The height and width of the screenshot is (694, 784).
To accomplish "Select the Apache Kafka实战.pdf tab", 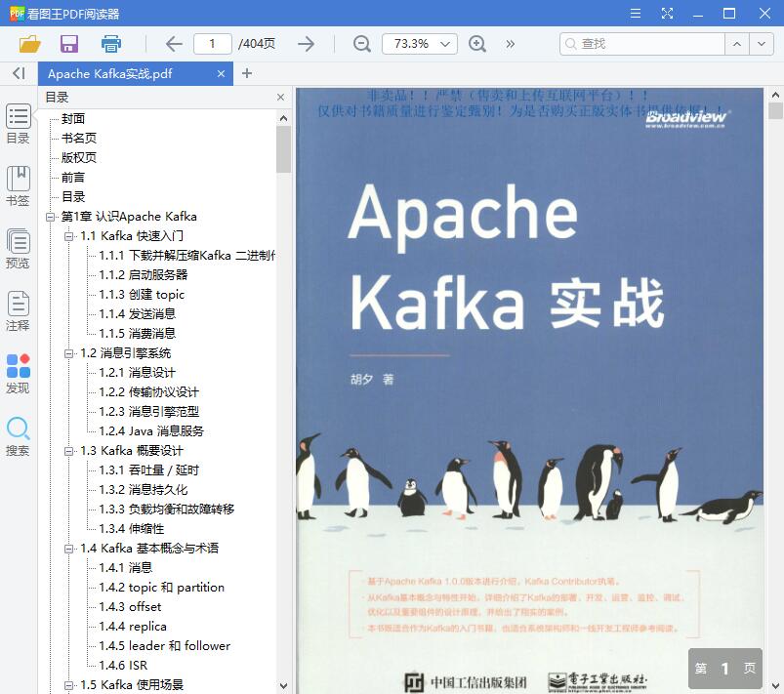I will [136, 73].
